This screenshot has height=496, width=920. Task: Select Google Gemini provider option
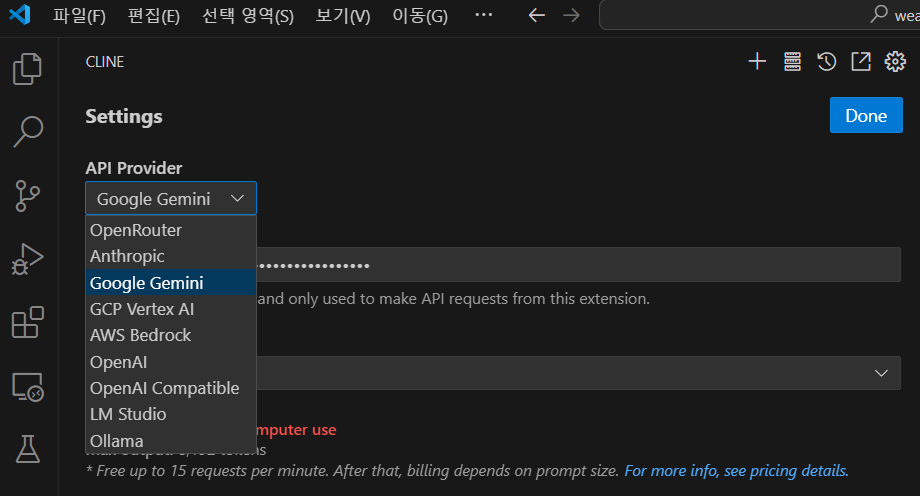[171, 282]
